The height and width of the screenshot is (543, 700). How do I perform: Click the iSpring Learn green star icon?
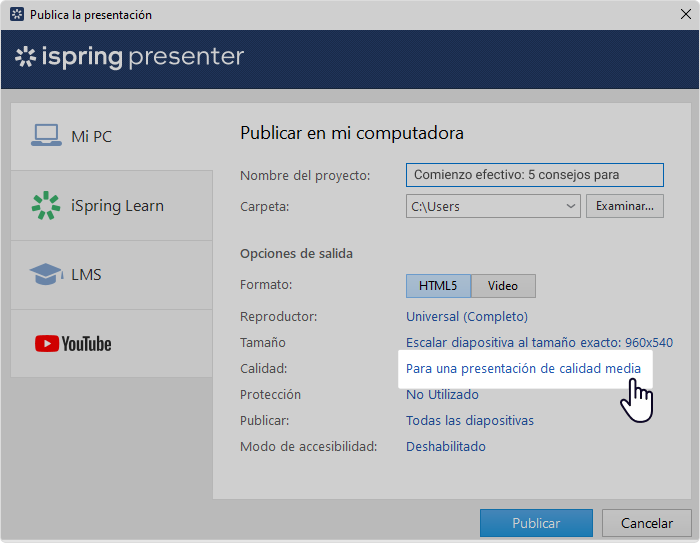(46, 205)
